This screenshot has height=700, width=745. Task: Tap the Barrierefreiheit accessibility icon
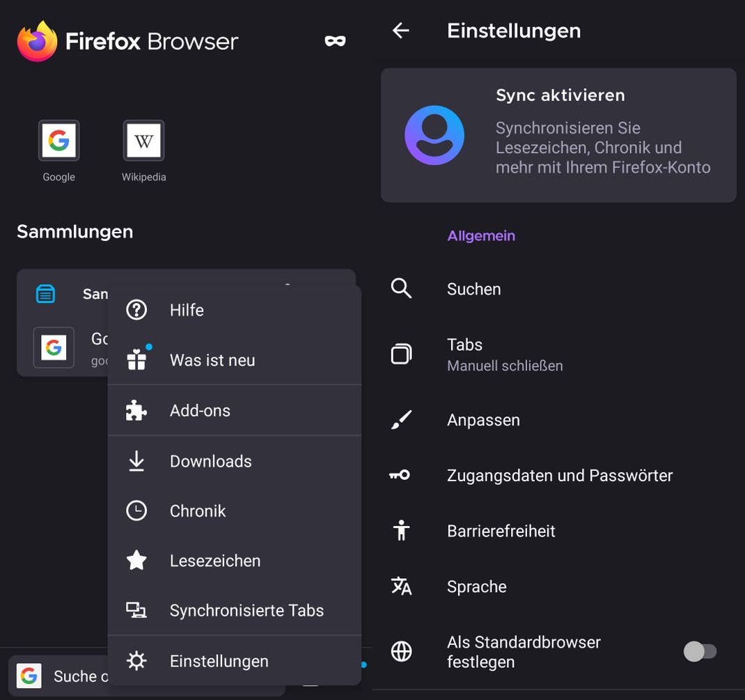point(402,530)
